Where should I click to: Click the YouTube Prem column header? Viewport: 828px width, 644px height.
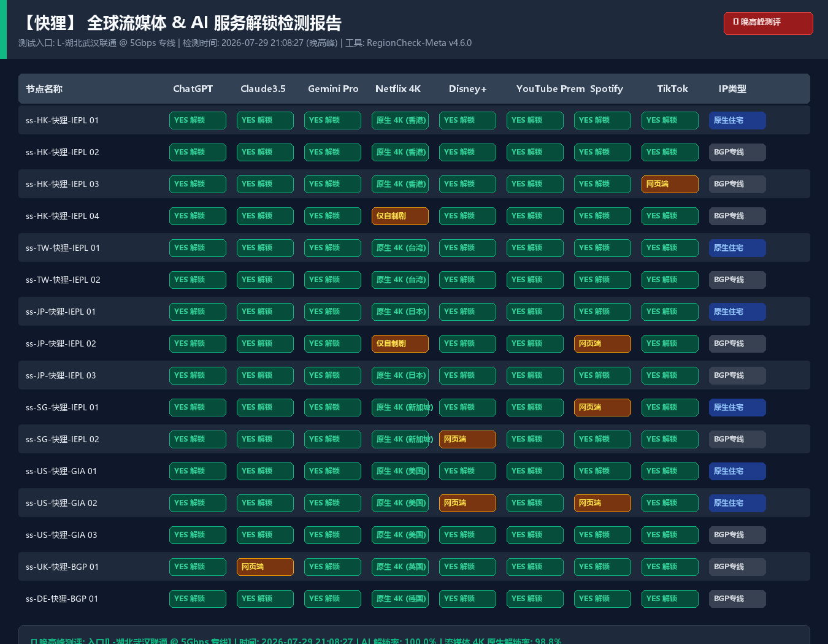tap(551, 89)
